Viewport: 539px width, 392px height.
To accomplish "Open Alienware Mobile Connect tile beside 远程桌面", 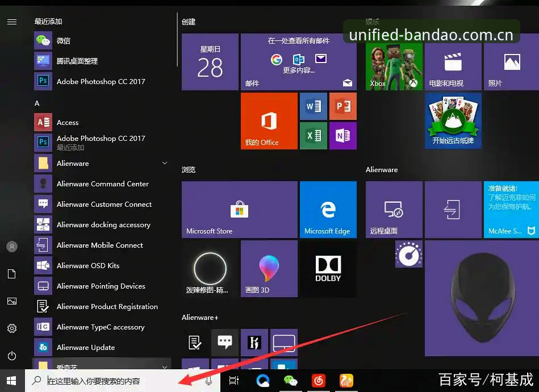I will point(453,210).
